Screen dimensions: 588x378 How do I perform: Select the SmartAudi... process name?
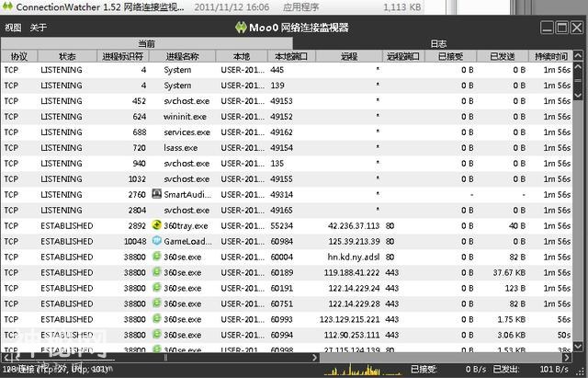pyautogui.click(x=187, y=194)
